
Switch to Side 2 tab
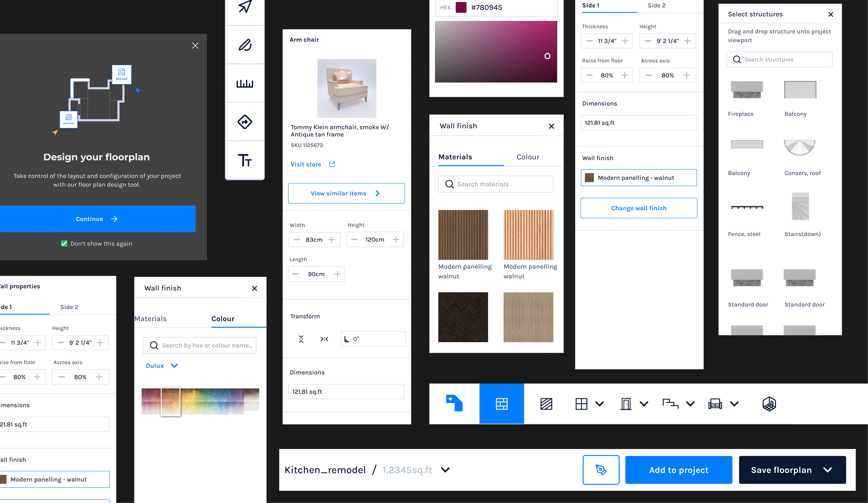click(x=656, y=5)
